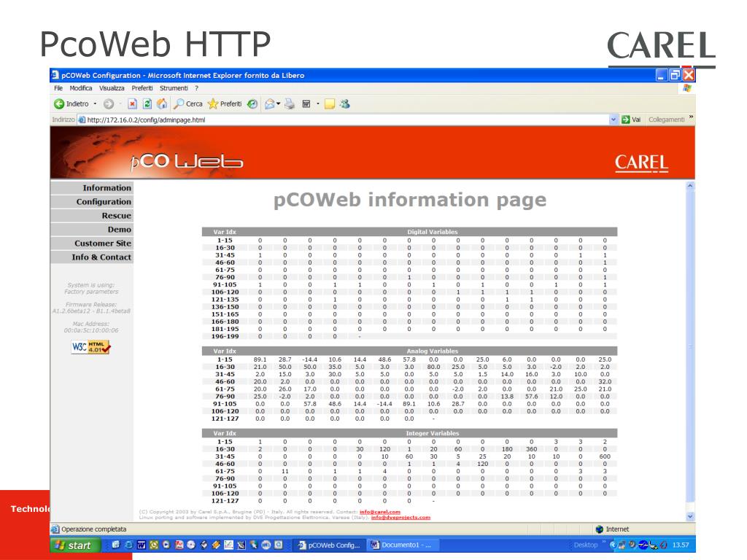Open the ? help menu
The image size is (747, 560).
click(196, 88)
